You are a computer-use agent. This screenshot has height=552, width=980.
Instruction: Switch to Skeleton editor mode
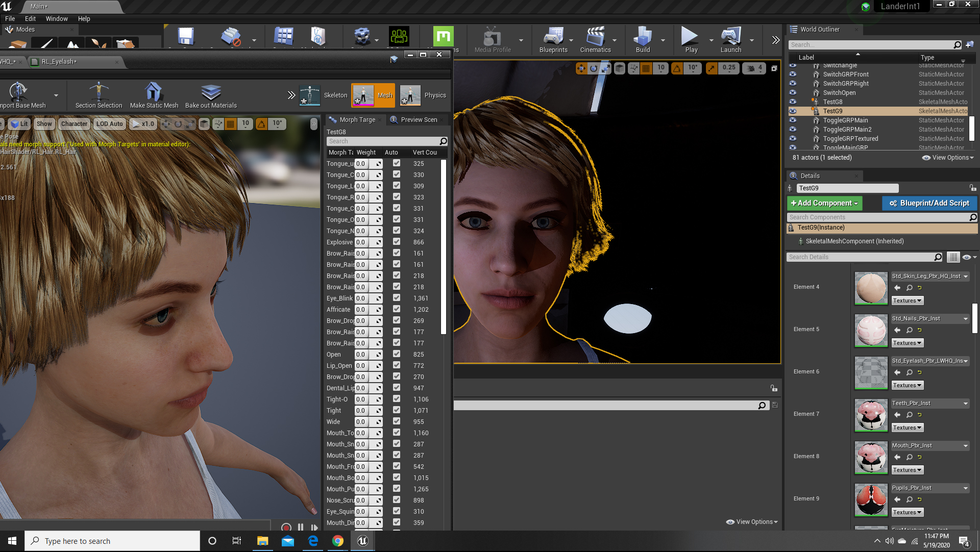[324, 95]
